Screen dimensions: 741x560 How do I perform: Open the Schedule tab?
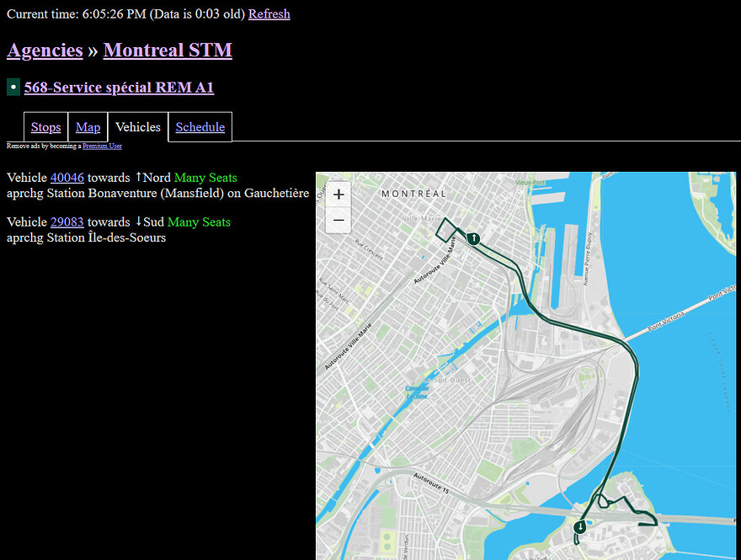(200, 127)
